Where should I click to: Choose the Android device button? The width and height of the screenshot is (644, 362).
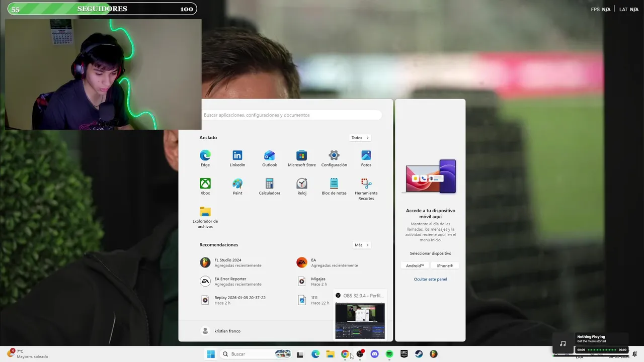[415, 265]
